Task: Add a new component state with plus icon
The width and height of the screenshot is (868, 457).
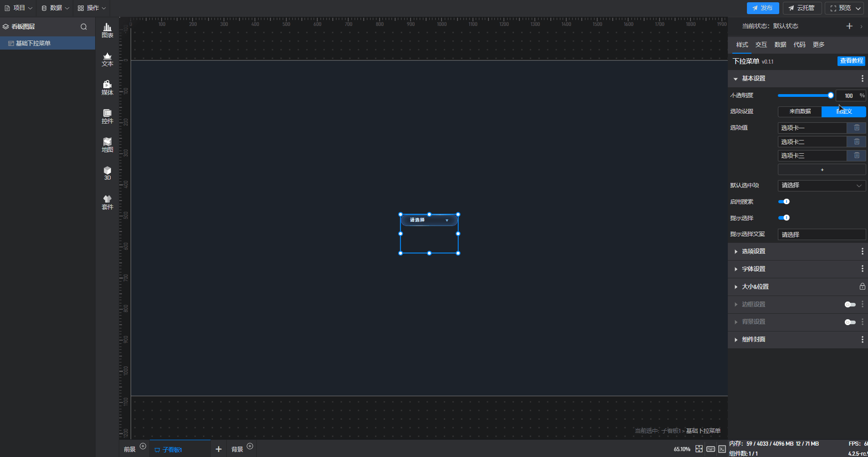Action: click(x=849, y=26)
